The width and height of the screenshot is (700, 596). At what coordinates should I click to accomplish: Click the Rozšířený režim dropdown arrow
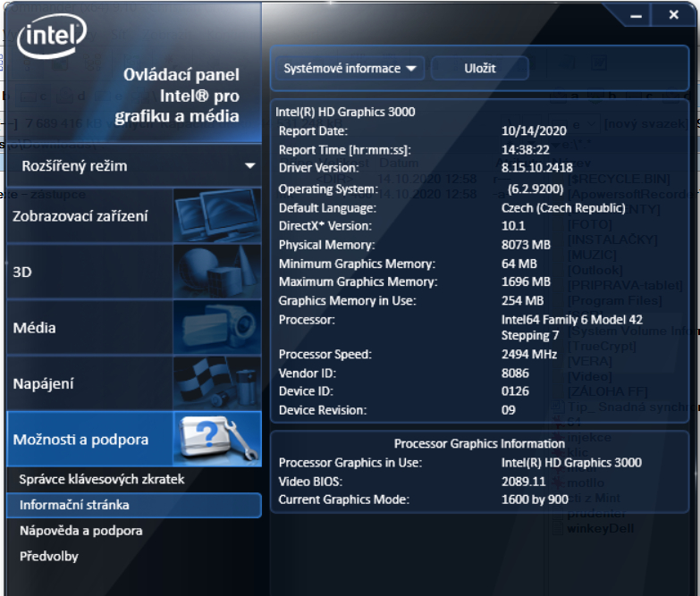click(x=250, y=166)
